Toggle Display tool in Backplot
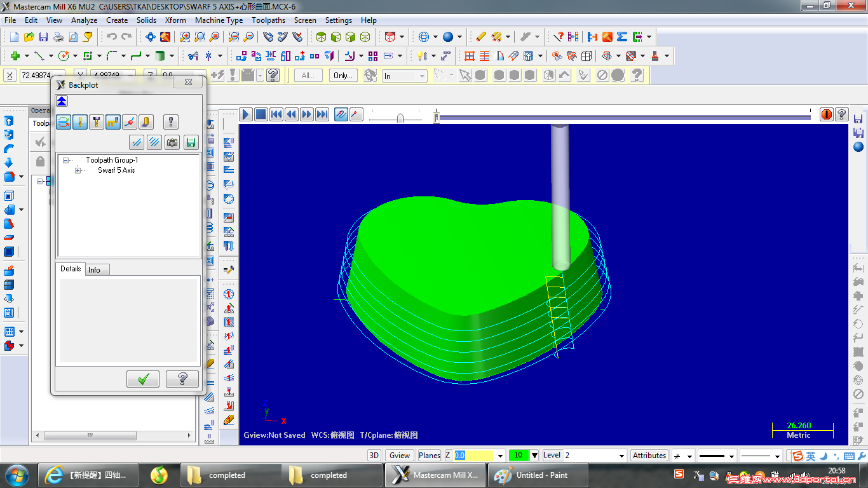Image resolution: width=868 pixels, height=488 pixels. pos(79,122)
